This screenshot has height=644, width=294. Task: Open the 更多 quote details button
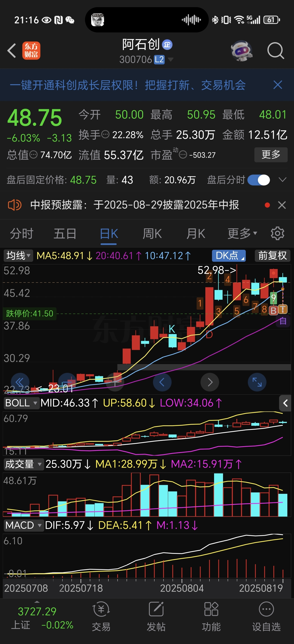[x=271, y=155]
